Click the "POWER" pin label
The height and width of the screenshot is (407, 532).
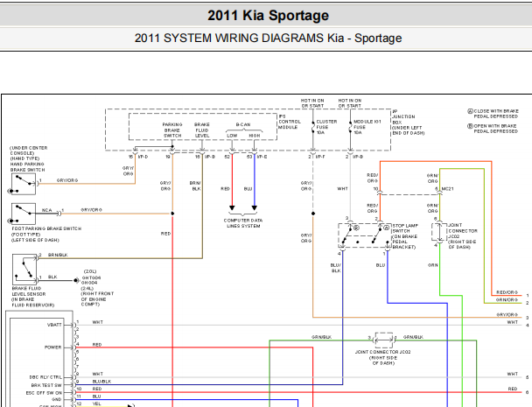(52, 347)
